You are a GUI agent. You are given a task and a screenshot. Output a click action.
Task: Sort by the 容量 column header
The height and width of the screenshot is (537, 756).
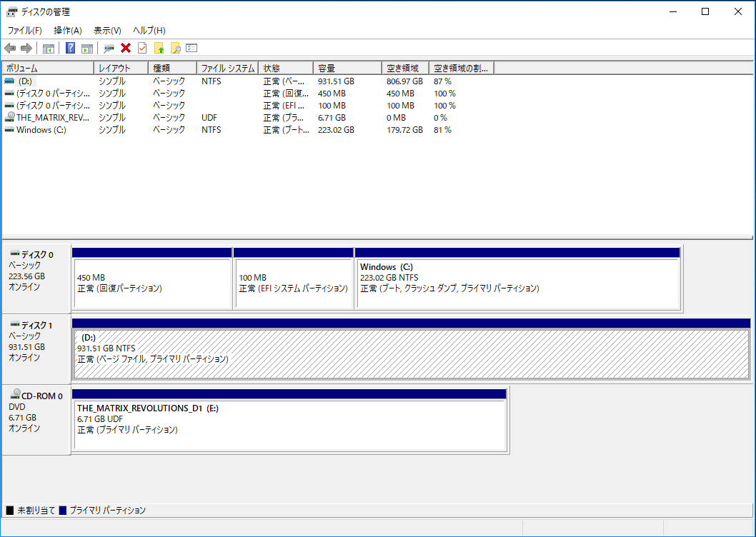tap(347, 68)
